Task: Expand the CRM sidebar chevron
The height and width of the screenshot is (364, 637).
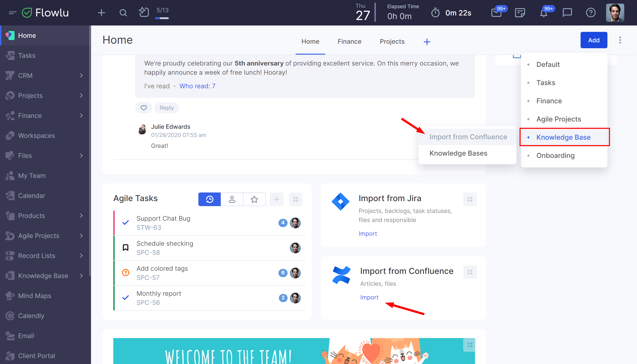Action: (81, 76)
